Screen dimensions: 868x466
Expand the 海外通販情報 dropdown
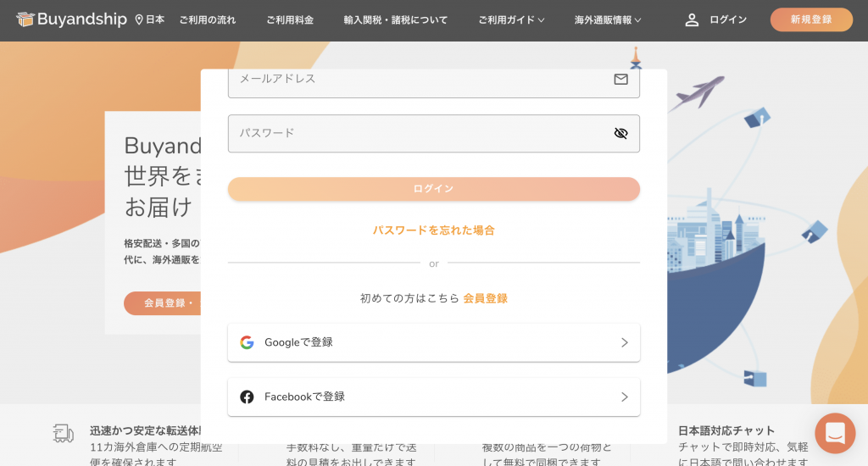point(608,20)
